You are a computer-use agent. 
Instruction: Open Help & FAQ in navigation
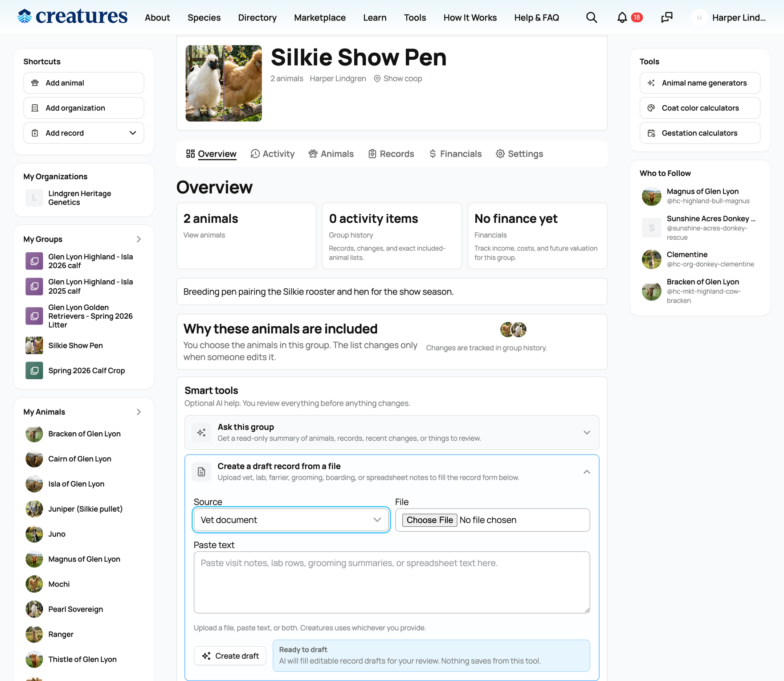tap(536, 17)
